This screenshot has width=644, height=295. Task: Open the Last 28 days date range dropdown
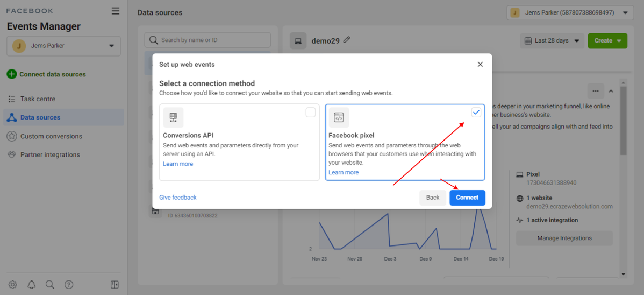pos(552,41)
